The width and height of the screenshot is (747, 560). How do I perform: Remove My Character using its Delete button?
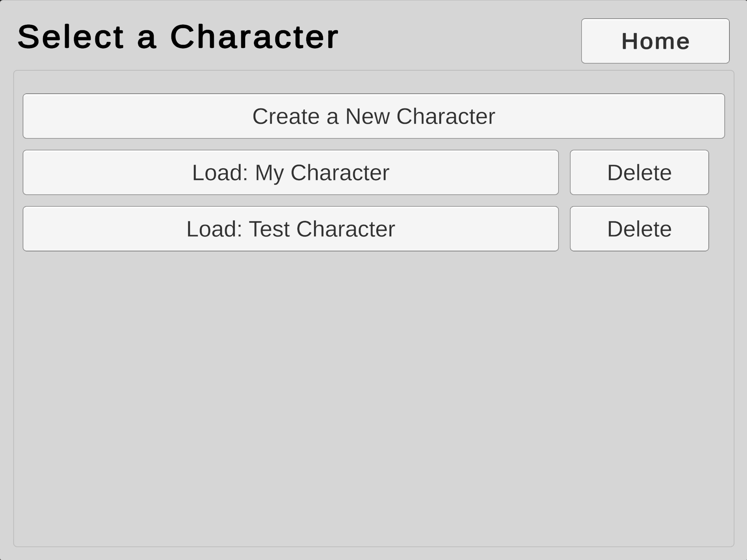pyautogui.click(x=639, y=173)
